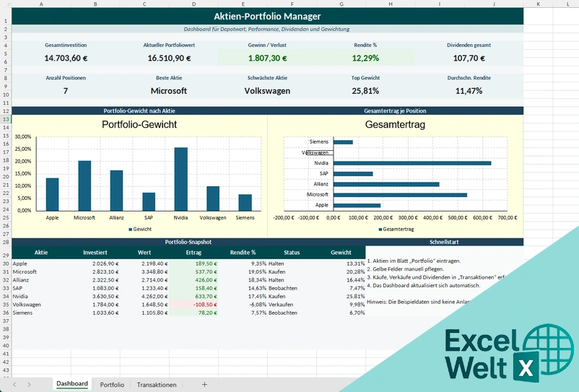Click Schwächste Aktie value Volkswagen
Screen dimensions: 579x392
[x=267, y=91]
